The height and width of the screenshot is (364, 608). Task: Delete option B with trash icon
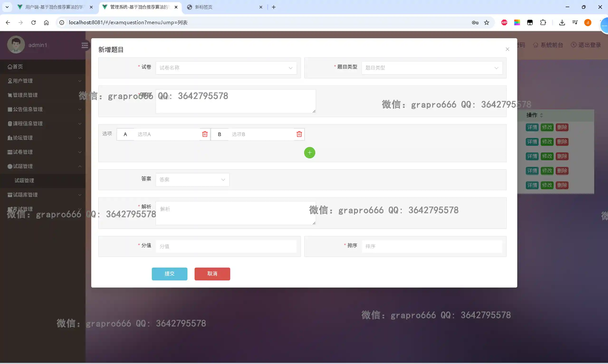(299, 134)
